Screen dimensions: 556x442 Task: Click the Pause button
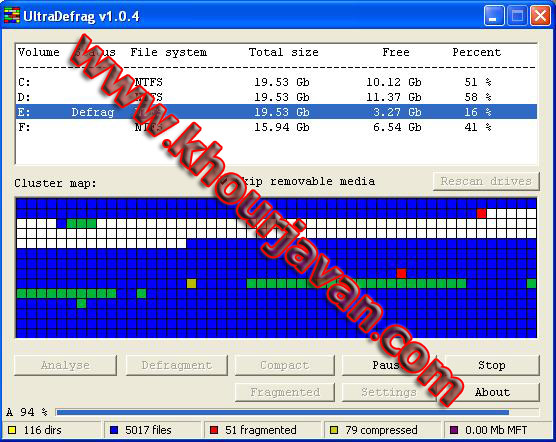click(x=390, y=365)
